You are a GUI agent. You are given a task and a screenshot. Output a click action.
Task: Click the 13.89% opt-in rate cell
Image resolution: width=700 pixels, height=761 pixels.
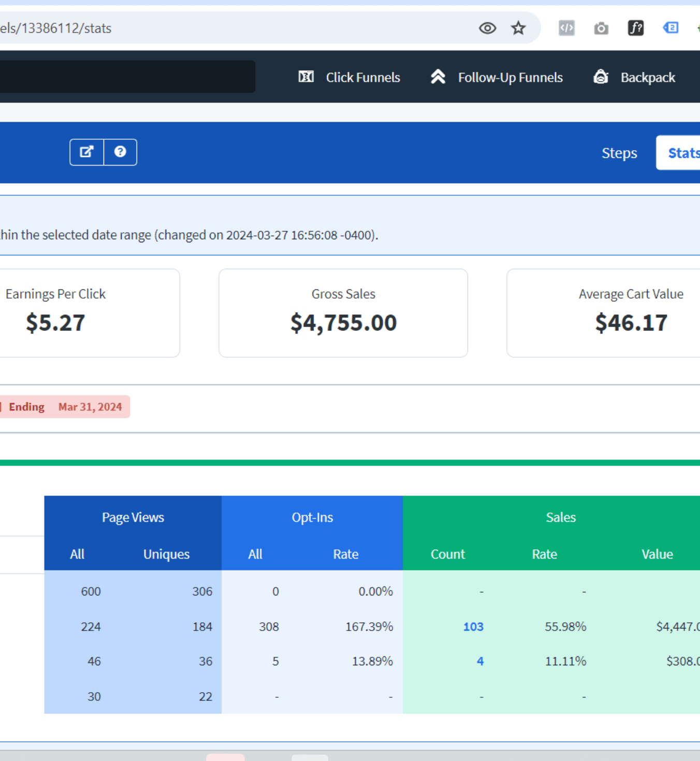click(372, 661)
